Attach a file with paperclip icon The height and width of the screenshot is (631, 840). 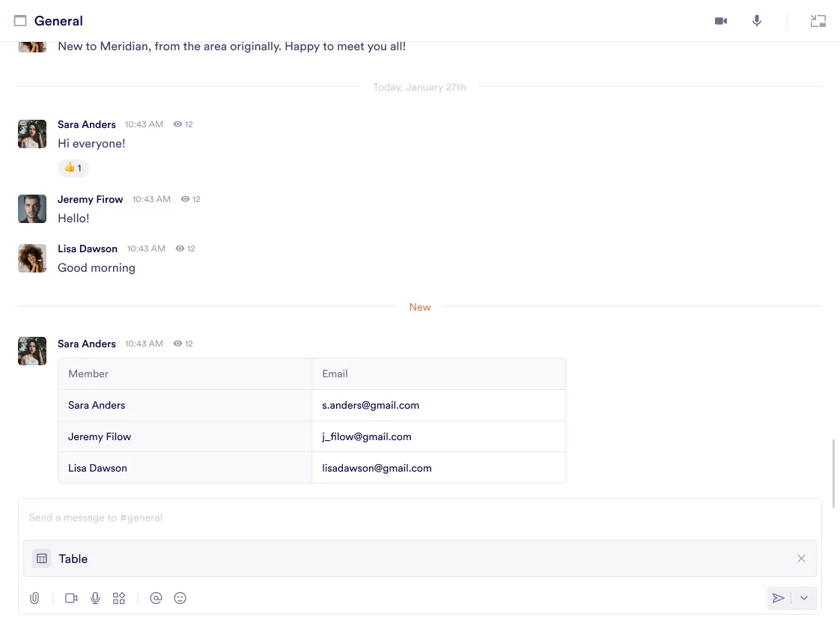click(34, 598)
